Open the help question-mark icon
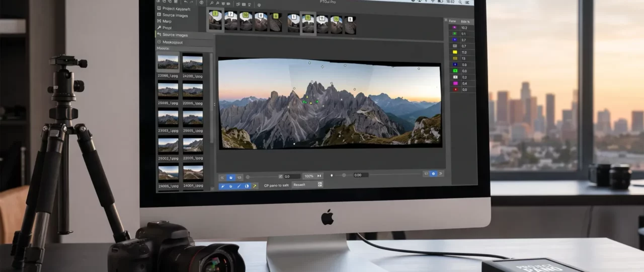 (201, 3)
